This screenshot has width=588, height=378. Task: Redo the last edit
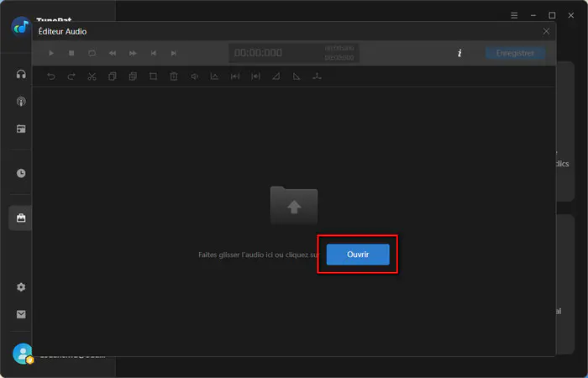point(71,76)
